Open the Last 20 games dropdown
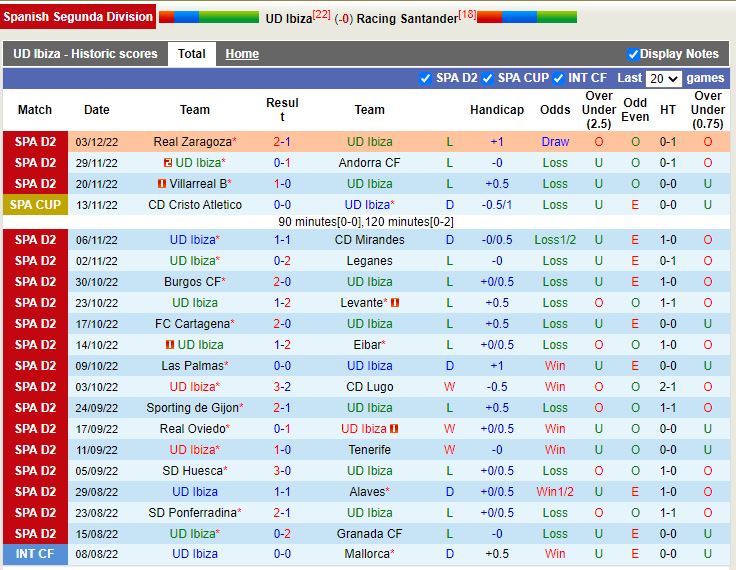 pyautogui.click(x=663, y=78)
